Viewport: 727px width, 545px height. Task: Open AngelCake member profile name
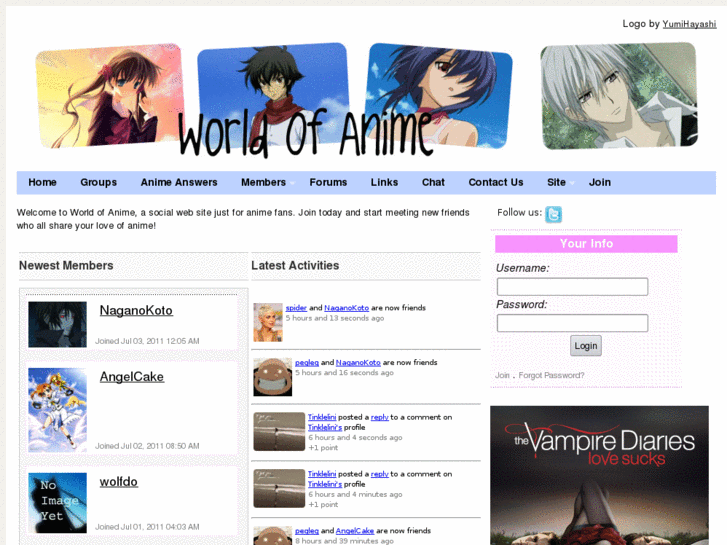pyautogui.click(x=132, y=377)
